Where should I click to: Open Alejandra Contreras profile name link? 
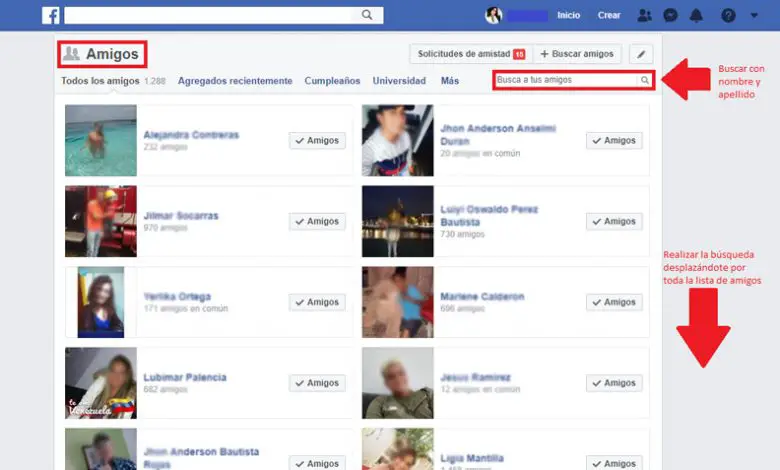click(x=192, y=135)
